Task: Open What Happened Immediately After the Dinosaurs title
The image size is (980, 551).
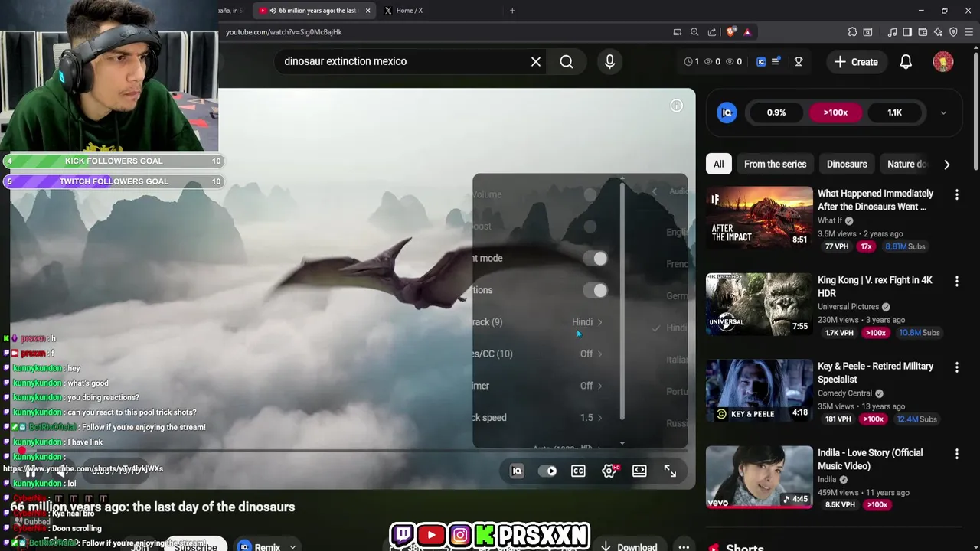Action: [x=875, y=201]
